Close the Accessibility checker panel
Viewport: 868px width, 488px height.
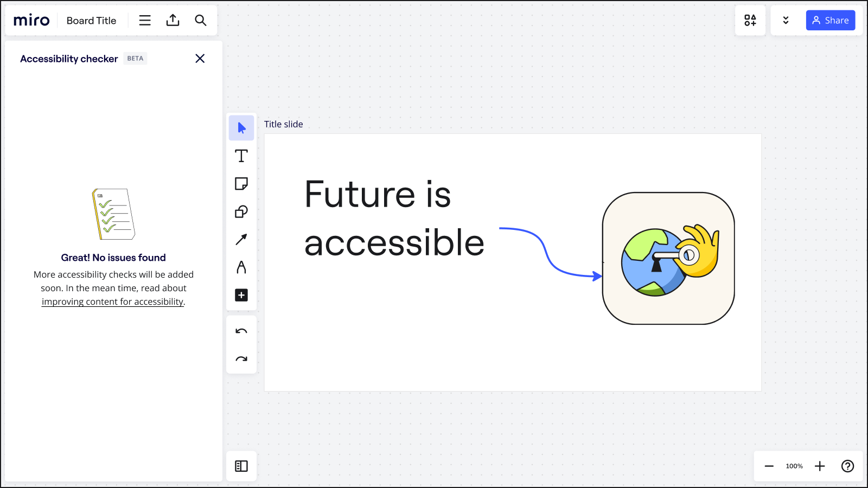pos(200,59)
